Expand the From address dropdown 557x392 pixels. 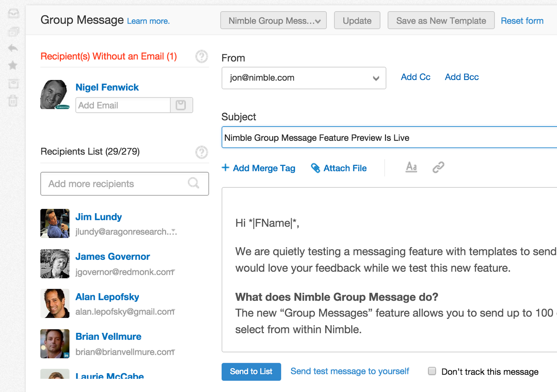point(304,78)
